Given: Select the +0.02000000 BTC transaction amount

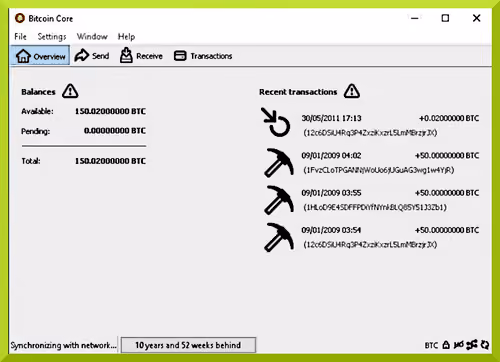Looking at the screenshot, I should click(x=449, y=118).
